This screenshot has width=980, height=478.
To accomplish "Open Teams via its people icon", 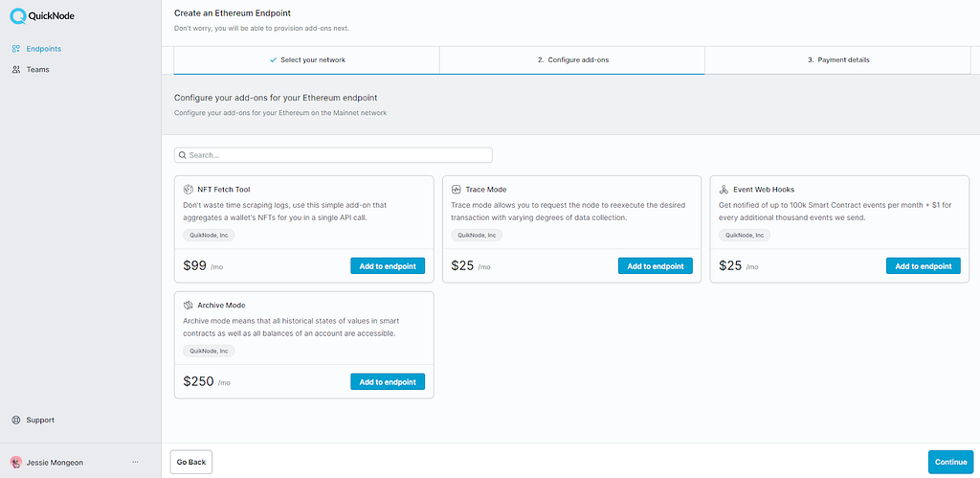I will pyautogui.click(x=16, y=69).
